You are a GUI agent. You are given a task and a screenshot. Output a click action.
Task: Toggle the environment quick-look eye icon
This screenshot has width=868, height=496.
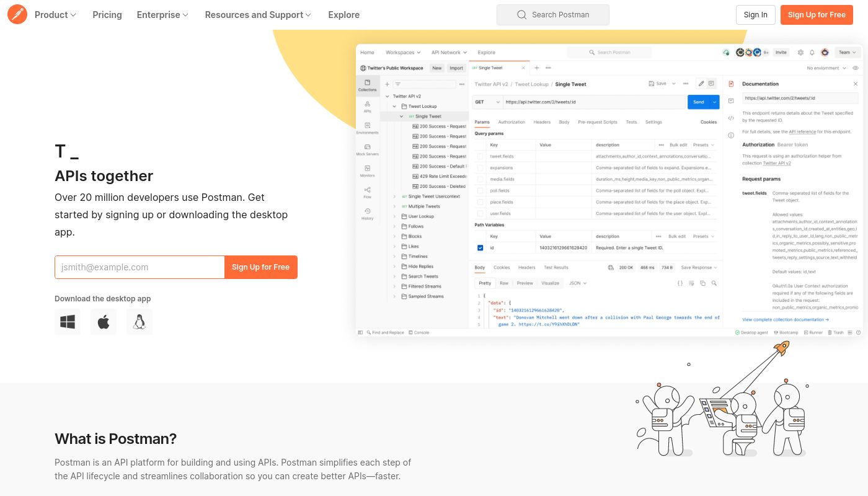(856, 68)
